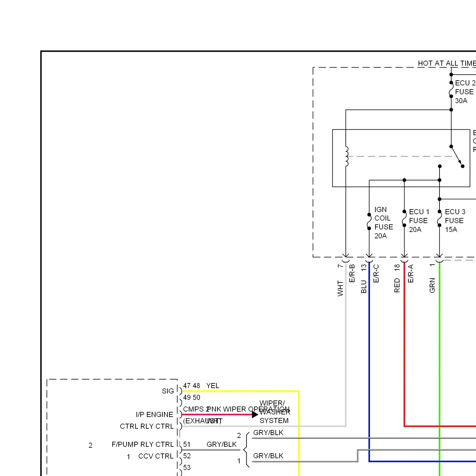This screenshot has height=476, width=476.
Task: Click the GRN wire color label
Action: click(432, 285)
